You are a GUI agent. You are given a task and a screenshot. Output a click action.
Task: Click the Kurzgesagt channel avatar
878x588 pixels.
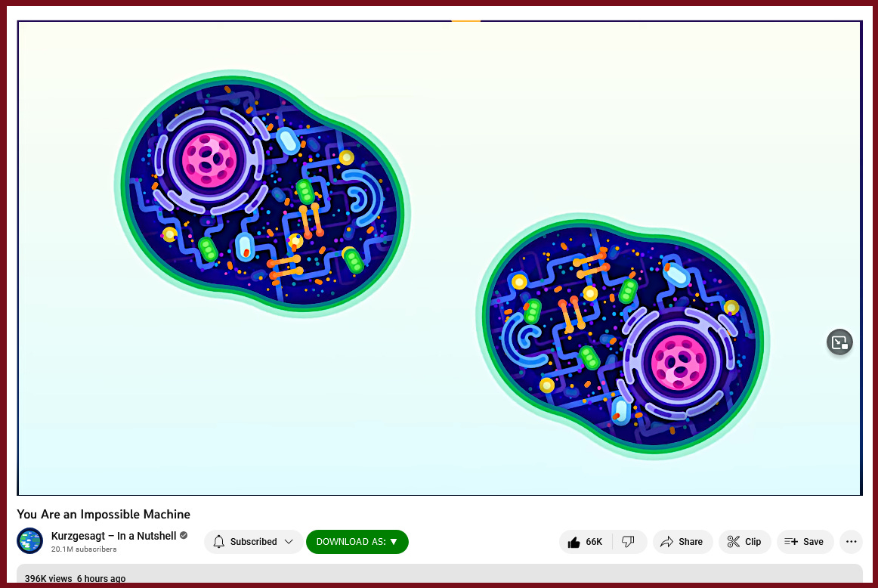tap(29, 541)
